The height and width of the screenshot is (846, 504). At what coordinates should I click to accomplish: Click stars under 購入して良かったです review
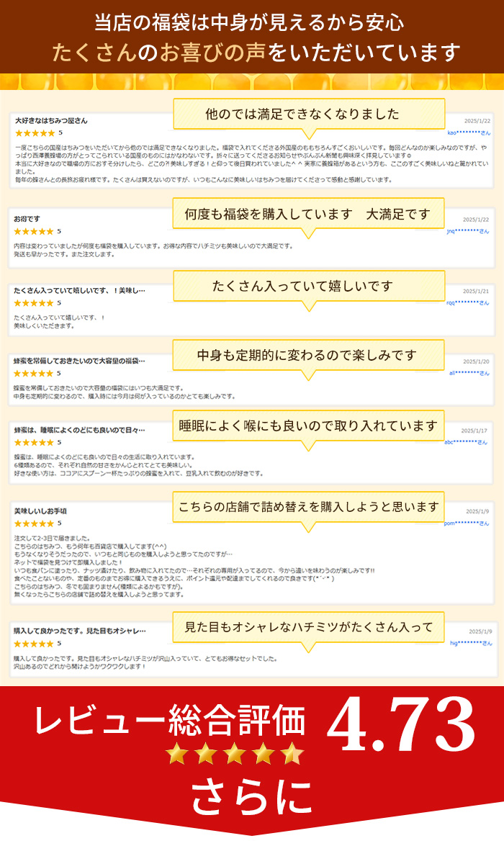[x=34, y=643]
